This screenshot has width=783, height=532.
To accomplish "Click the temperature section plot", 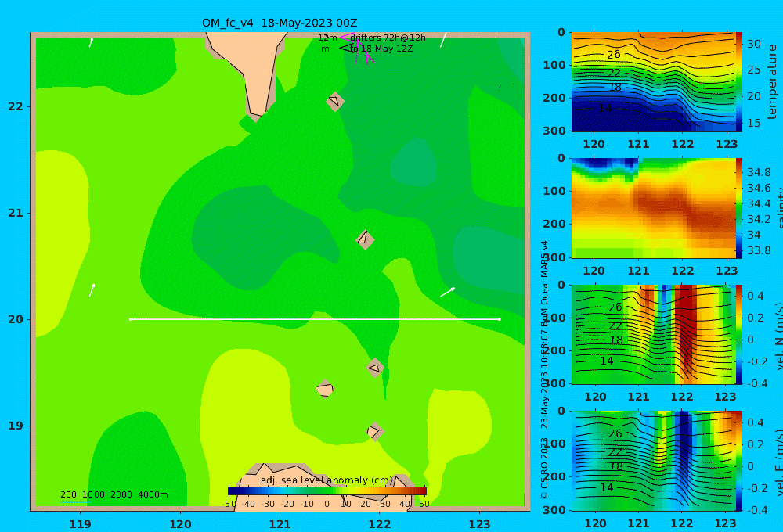I will point(653,82).
